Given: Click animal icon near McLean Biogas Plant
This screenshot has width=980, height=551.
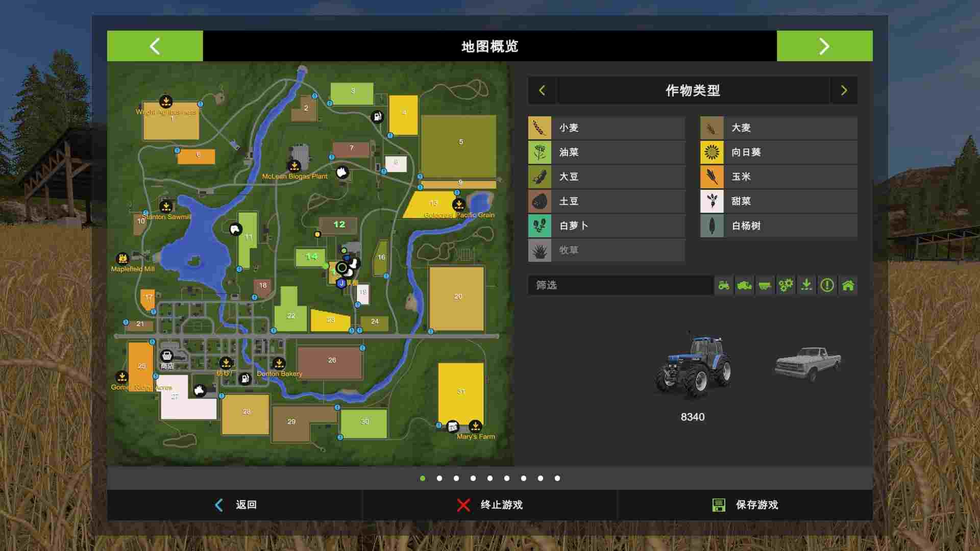Looking at the screenshot, I should pyautogui.click(x=342, y=172).
